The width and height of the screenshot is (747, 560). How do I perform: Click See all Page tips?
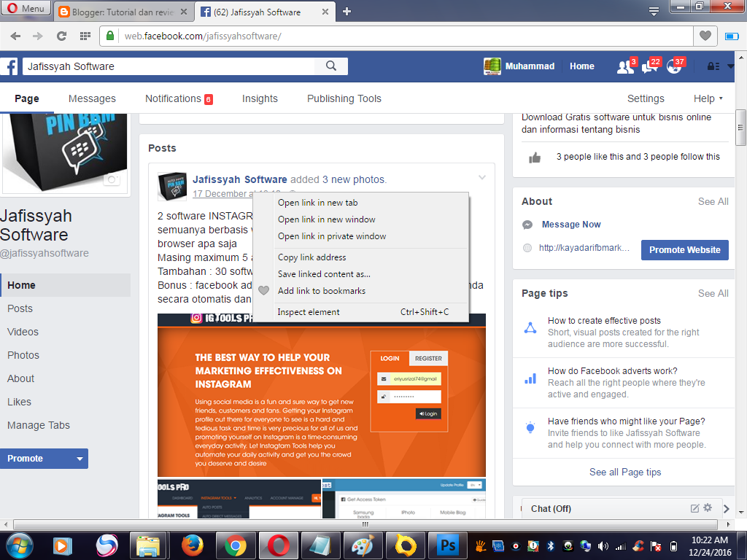point(625,472)
